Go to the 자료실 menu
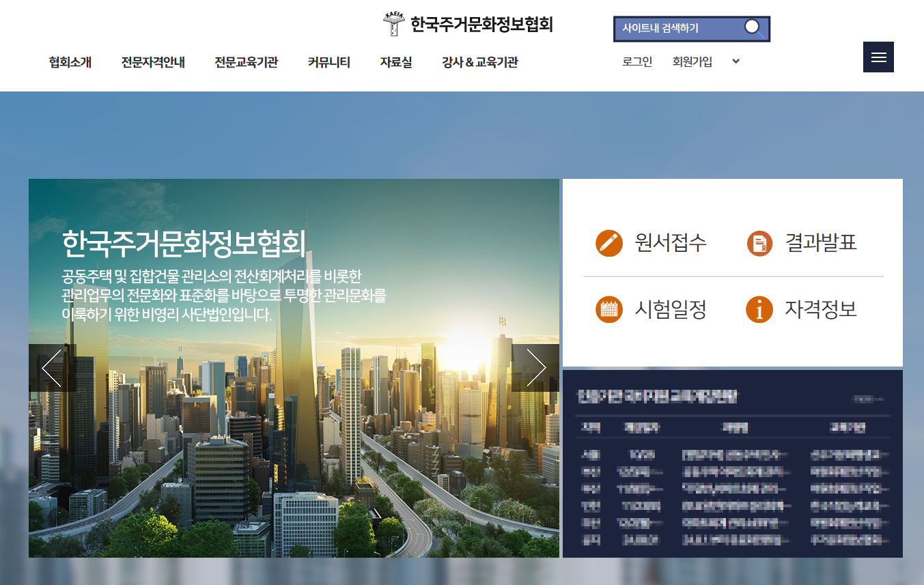This screenshot has height=585, width=924. [x=396, y=63]
